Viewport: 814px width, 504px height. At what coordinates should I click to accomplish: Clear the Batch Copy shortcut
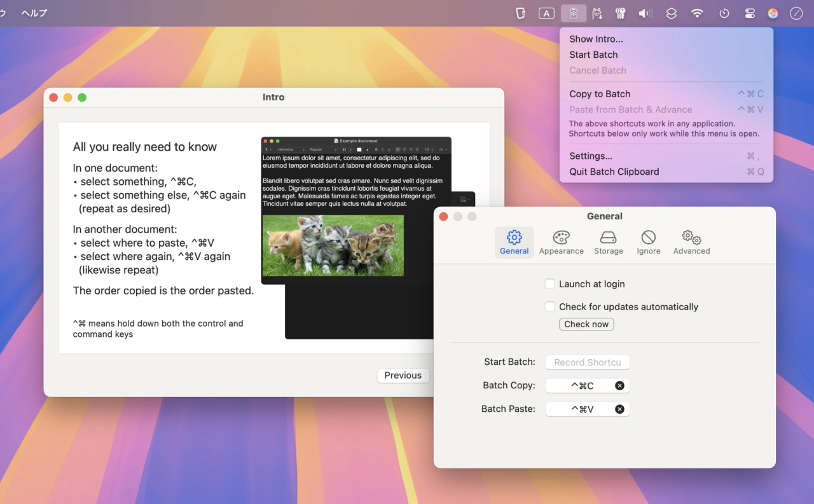tap(619, 386)
